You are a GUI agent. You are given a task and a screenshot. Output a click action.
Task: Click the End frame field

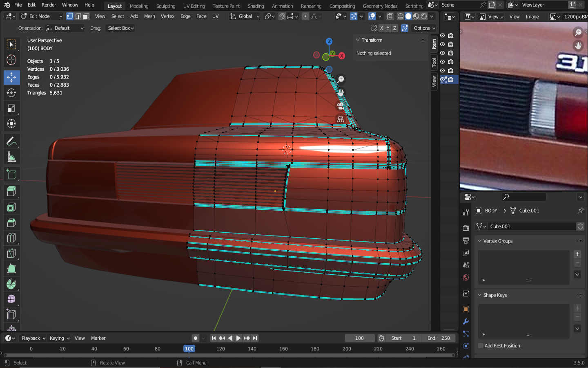point(439,338)
